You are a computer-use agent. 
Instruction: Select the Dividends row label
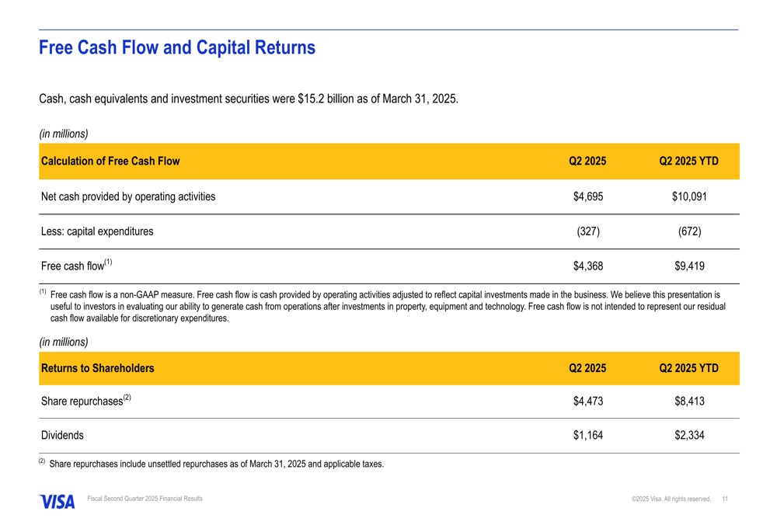[62, 436]
